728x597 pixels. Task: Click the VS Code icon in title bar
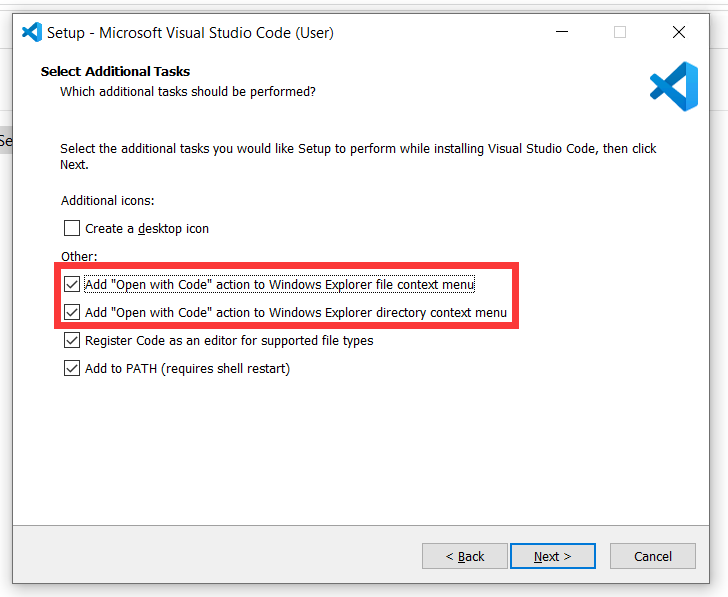click(31, 32)
